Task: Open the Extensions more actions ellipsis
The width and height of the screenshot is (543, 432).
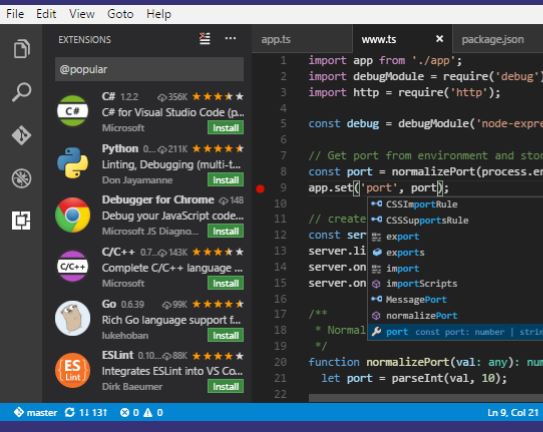Action: (230, 38)
